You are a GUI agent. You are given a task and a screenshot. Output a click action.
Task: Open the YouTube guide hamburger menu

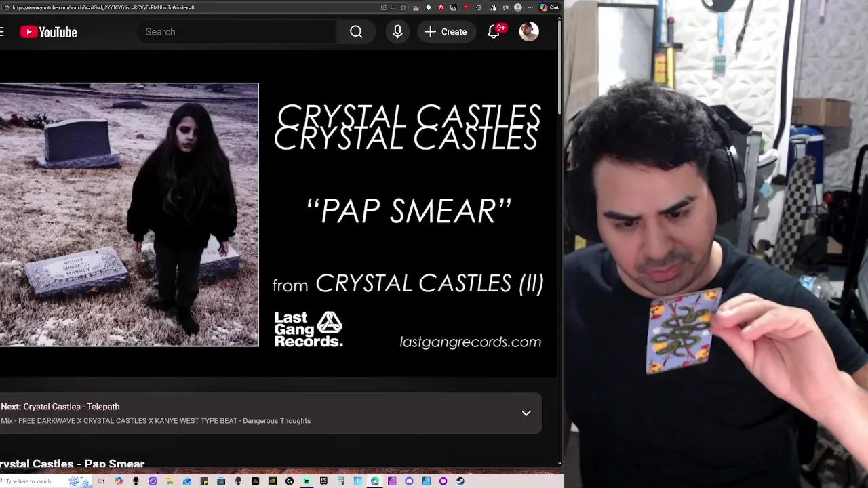[2, 32]
